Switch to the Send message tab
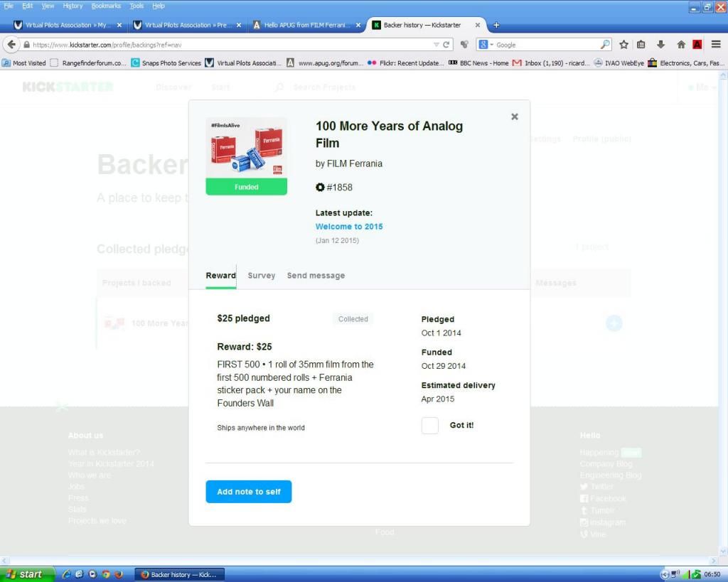 click(x=316, y=275)
